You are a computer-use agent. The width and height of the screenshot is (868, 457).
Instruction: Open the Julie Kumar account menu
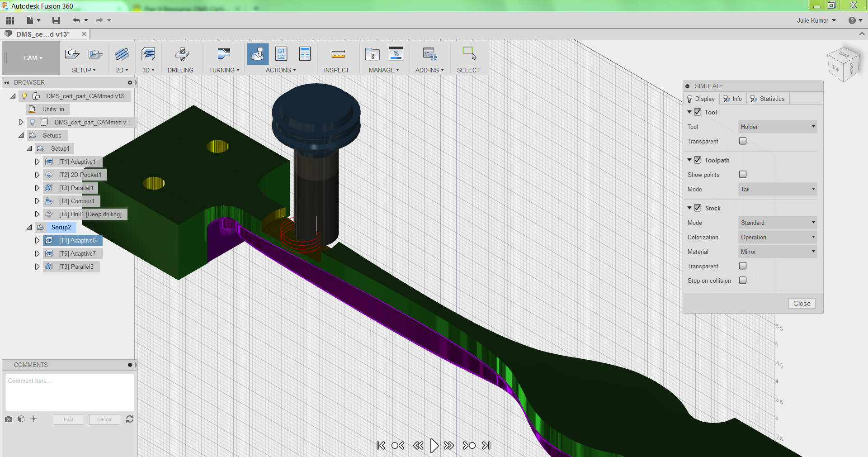pyautogui.click(x=816, y=20)
